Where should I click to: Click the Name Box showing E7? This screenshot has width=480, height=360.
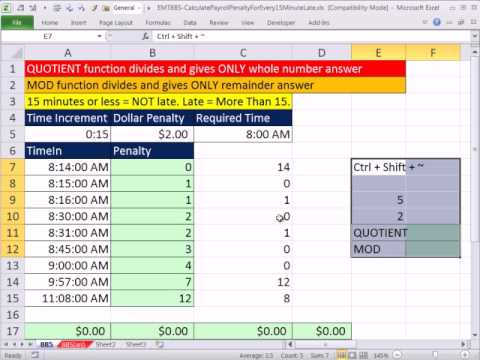click(48, 36)
